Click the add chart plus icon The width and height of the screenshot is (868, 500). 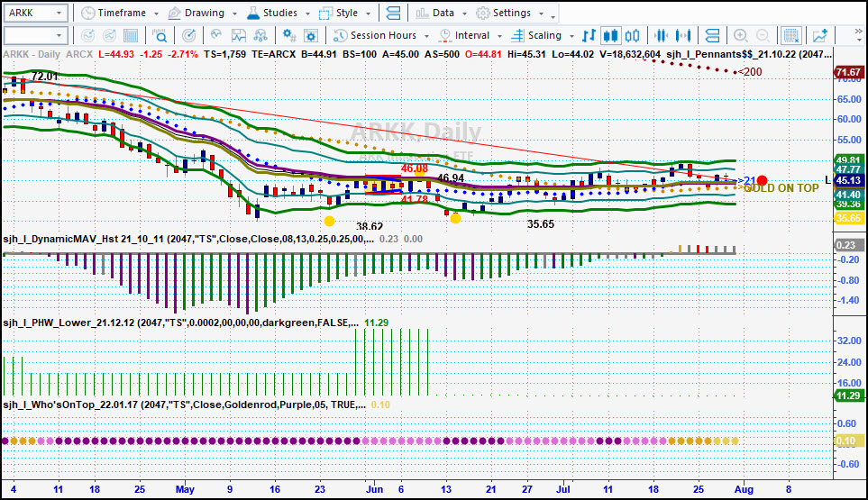[x=820, y=36]
